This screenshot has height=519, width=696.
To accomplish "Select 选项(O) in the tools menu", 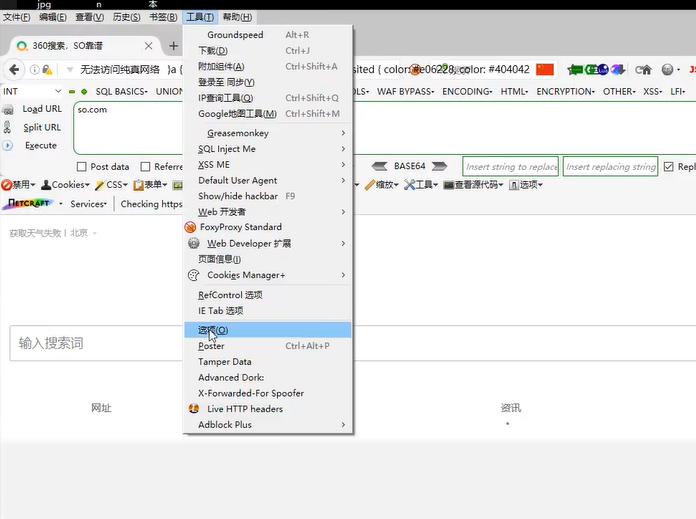I will [268, 330].
